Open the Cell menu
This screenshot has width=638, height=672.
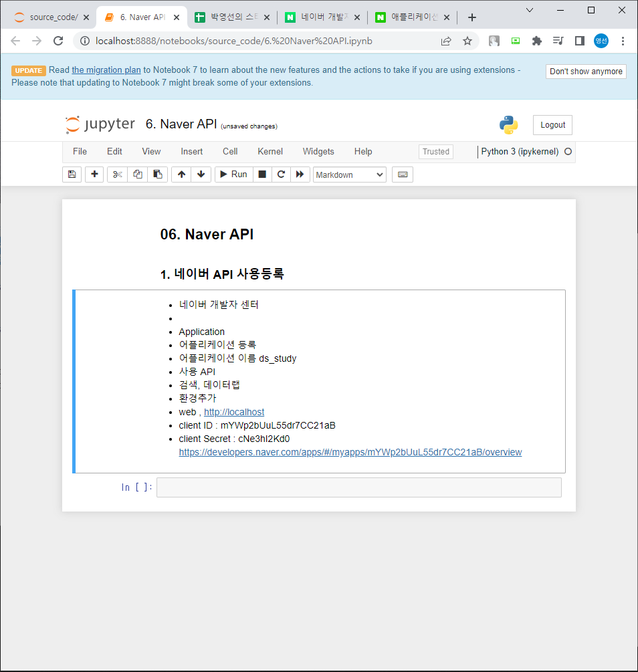pos(230,152)
